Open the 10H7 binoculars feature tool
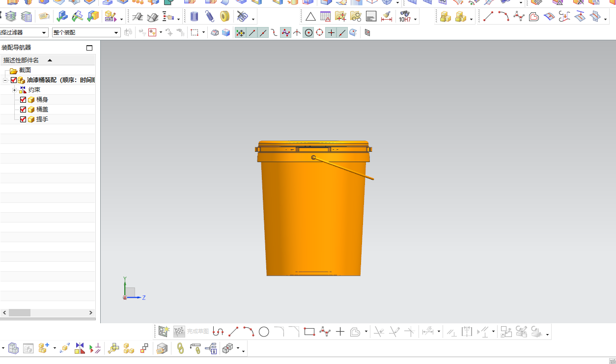The image size is (616, 364). 405,17
